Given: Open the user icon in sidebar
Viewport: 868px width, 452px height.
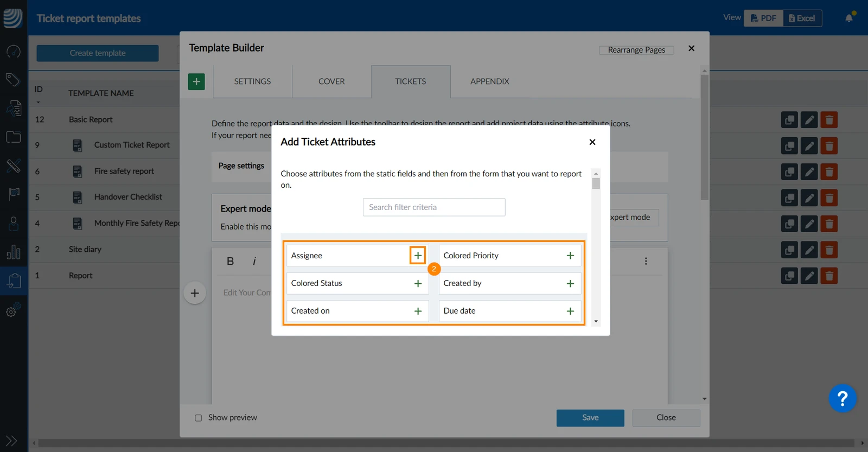Looking at the screenshot, I should pos(14,223).
